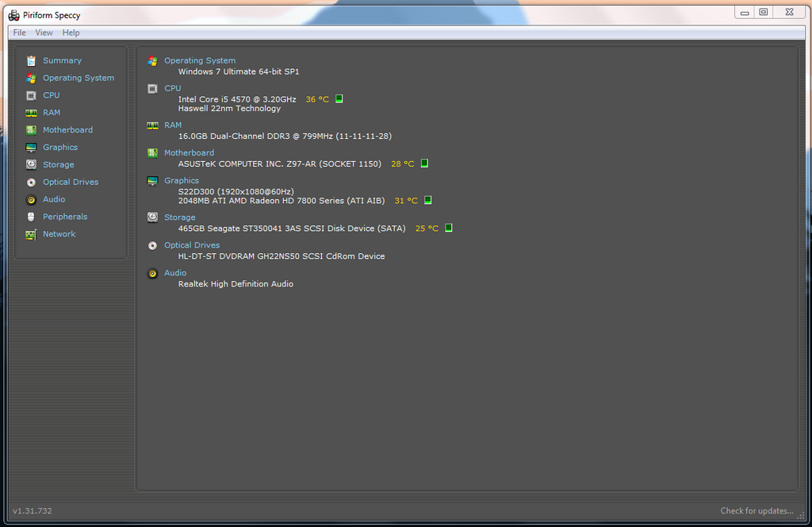Click the Windows flag icon beside Operating System heading
Screen dimensions: 812x527
tap(152, 61)
